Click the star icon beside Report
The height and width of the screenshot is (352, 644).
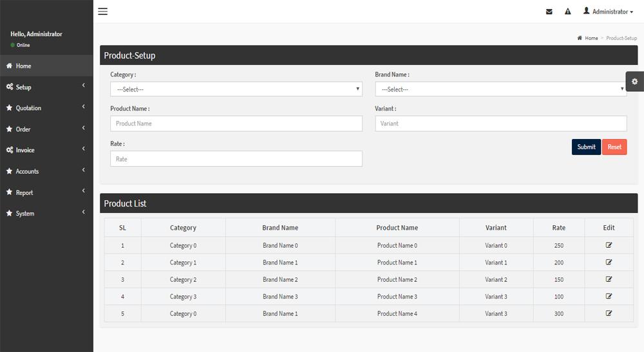(x=9, y=192)
